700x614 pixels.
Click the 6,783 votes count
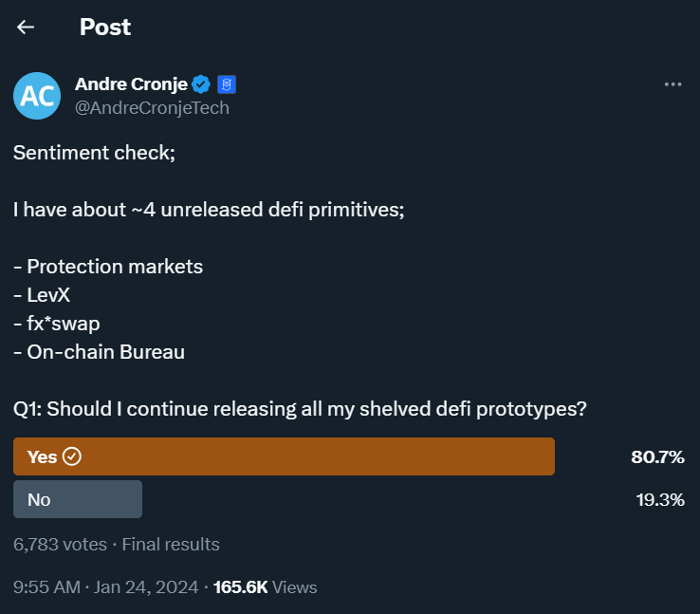tap(60, 545)
